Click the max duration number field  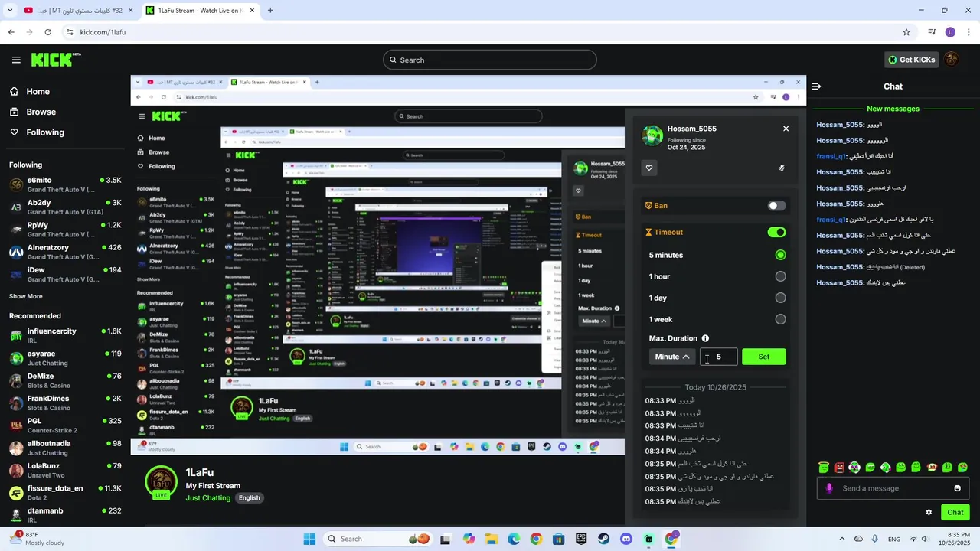click(719, 357)
